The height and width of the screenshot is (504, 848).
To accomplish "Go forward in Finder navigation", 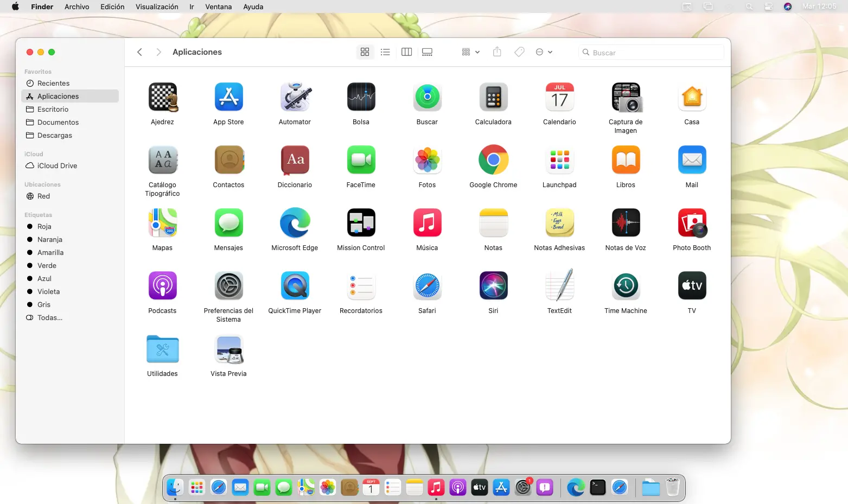I will pyautogui.click(x=158, y=52).
